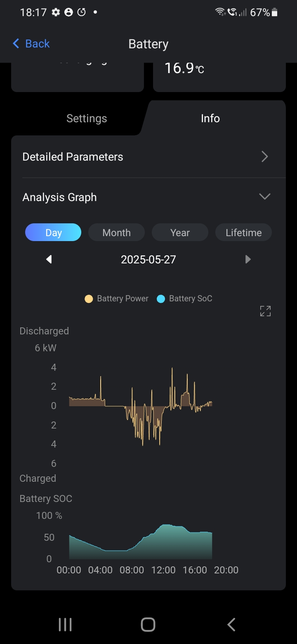
Task: Tap the Back arrow icon
Action: tap(16, 44)
